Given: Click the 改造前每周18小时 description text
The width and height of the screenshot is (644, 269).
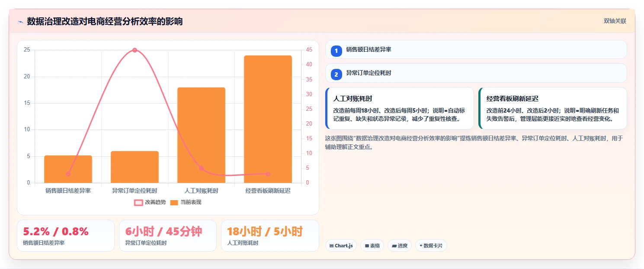Looking at the screenshot, I should [399, 114].
